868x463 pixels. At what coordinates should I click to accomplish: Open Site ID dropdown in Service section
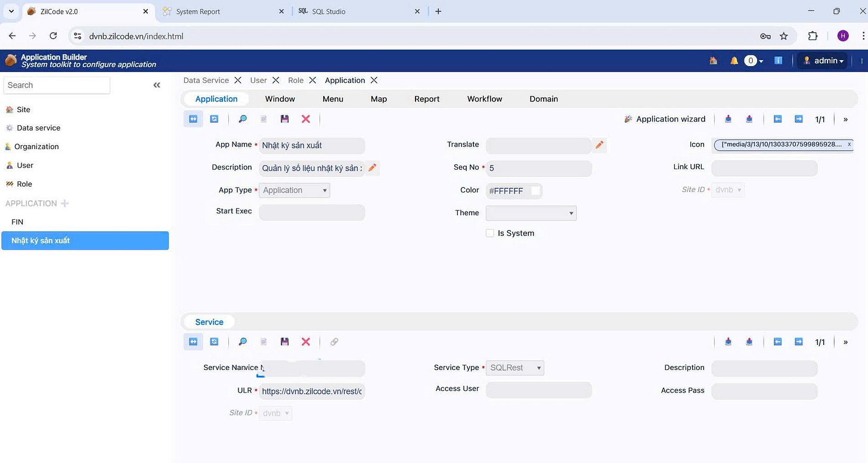(275, 413)
